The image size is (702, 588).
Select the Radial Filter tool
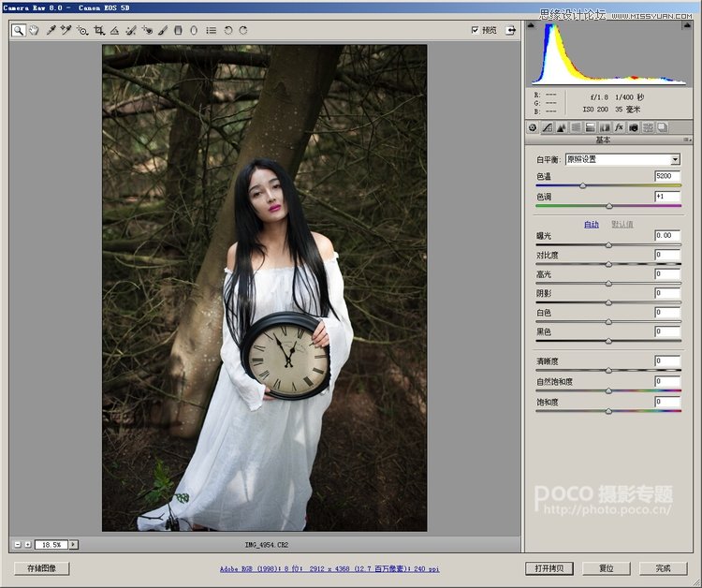point(194,31)
